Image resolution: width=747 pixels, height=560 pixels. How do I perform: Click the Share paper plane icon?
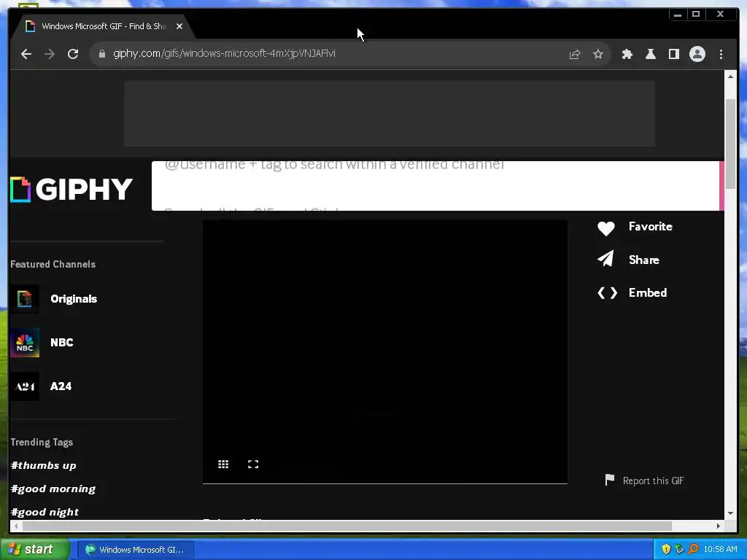606,259
